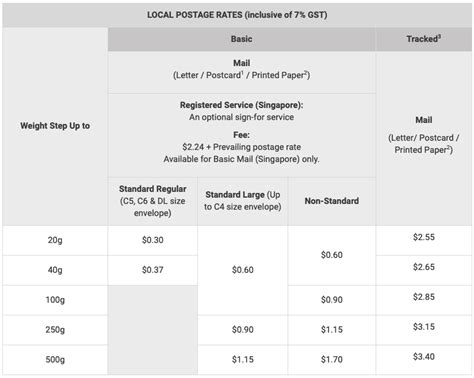Select the Basic column header
The image size is (474, 378).
(x=241, y=39)
